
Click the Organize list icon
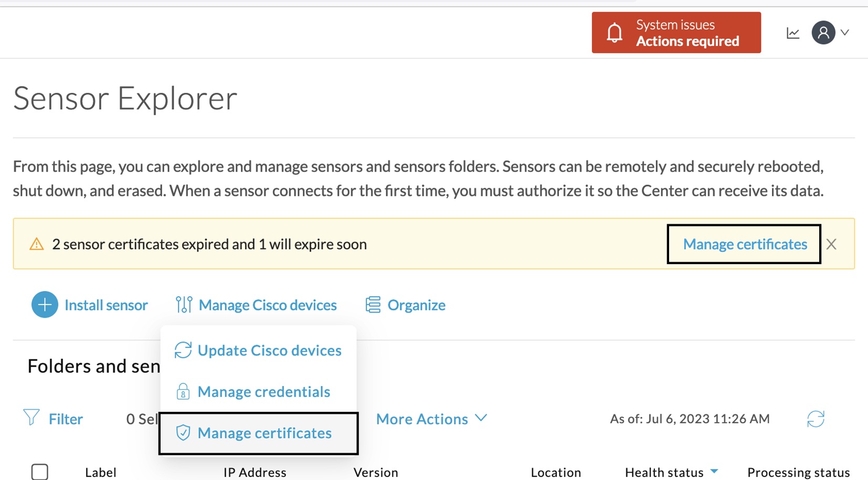click(373, 305)
